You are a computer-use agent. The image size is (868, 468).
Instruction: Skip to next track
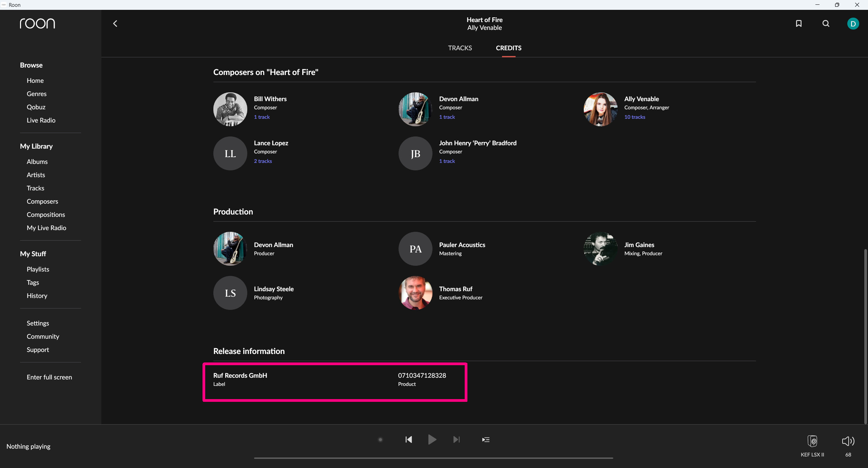pyautogui.click(x=457, y=439)
